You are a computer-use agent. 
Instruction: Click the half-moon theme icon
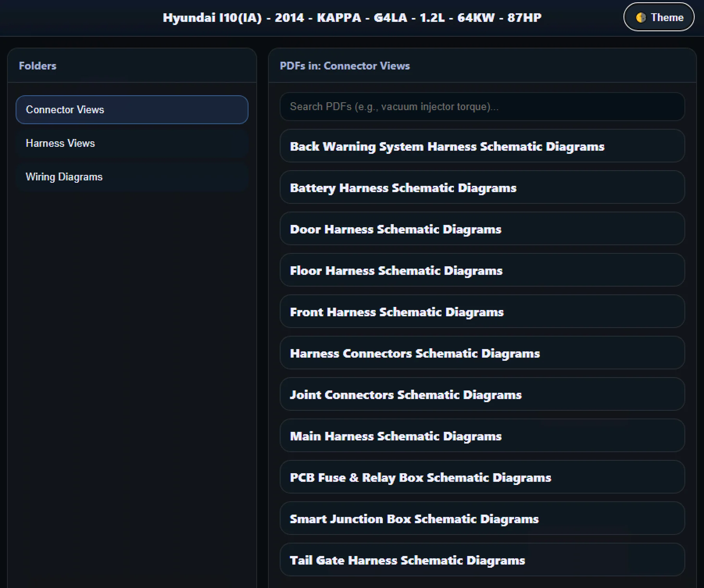coord(641,18)
